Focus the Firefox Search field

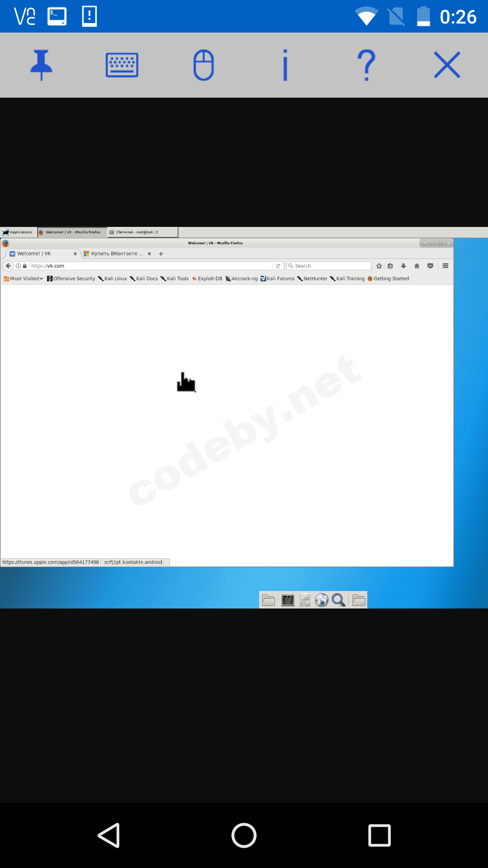pyautogui.click(x=329, y=266)
